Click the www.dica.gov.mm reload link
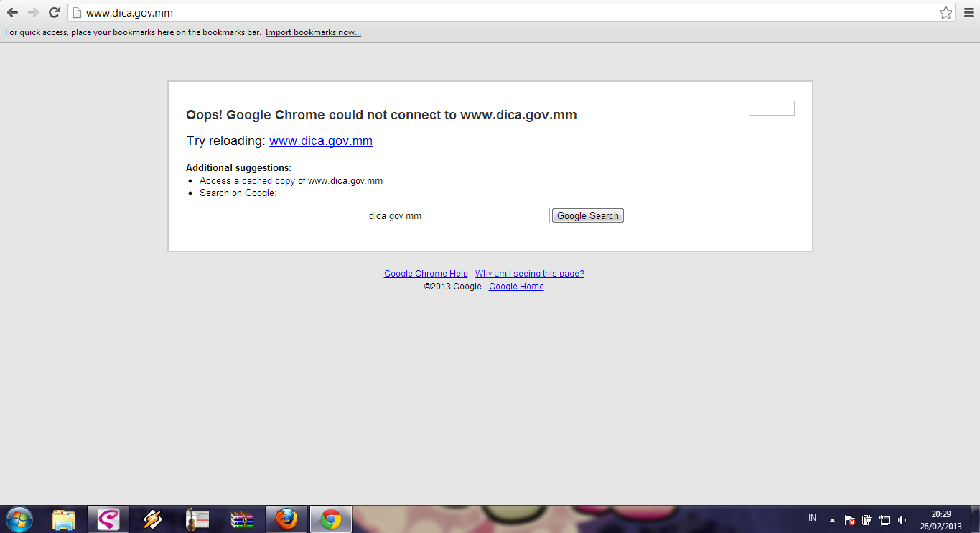The width and height of the screenshot is (980, 533). click(321, 141)
